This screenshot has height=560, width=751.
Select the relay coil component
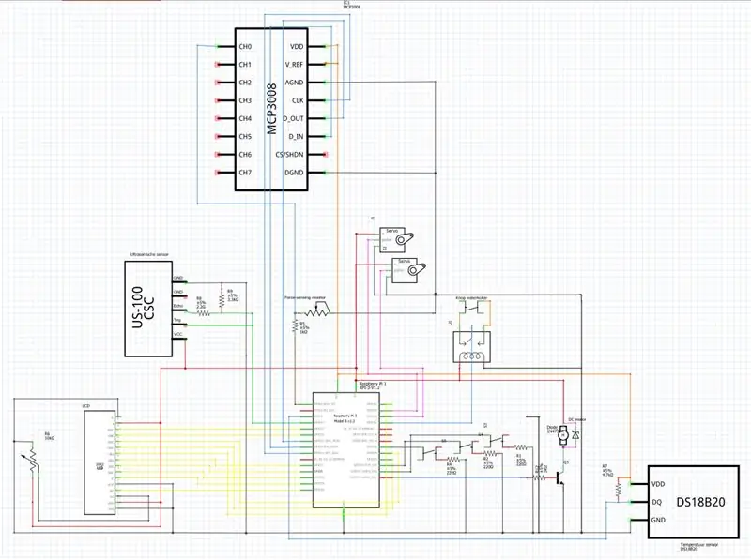pyautogui.click(x=472, y=346)
